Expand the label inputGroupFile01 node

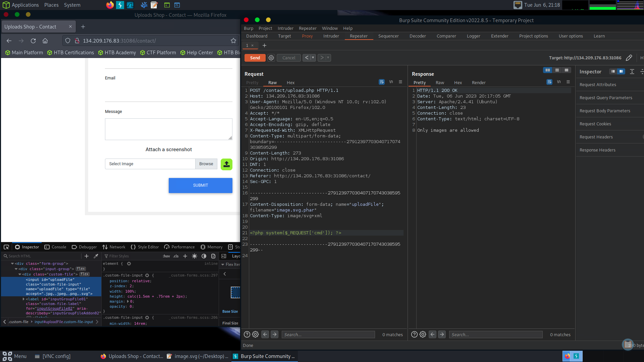[23, 299]
